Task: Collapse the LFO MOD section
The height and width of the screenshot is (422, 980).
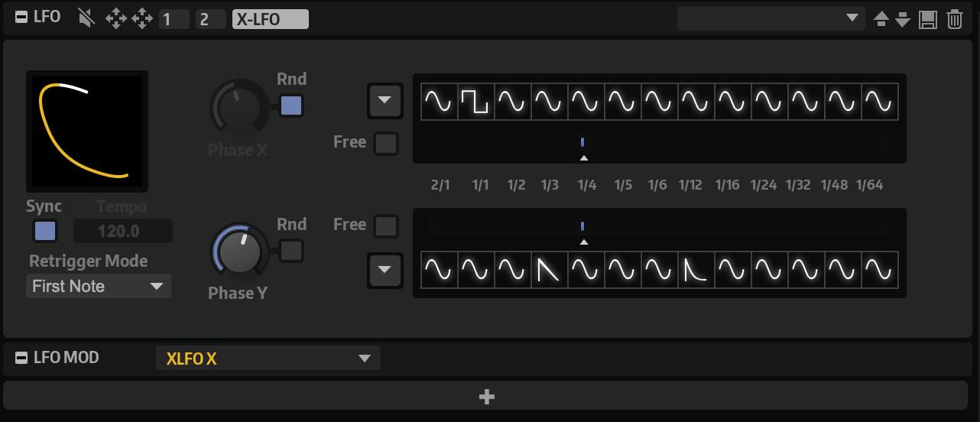Action: pyautogui.click(x=21, y=357)
